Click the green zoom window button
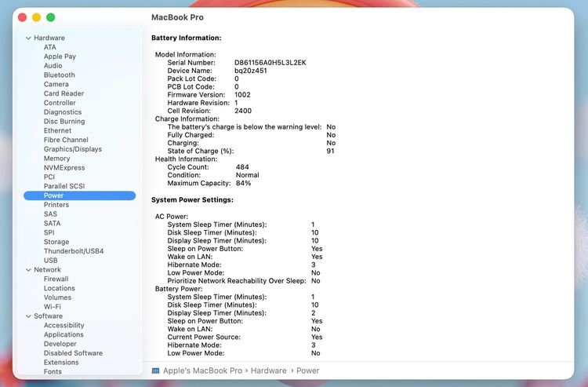The width and height of the screenshot is (588, 387). (x=51, y=17)
